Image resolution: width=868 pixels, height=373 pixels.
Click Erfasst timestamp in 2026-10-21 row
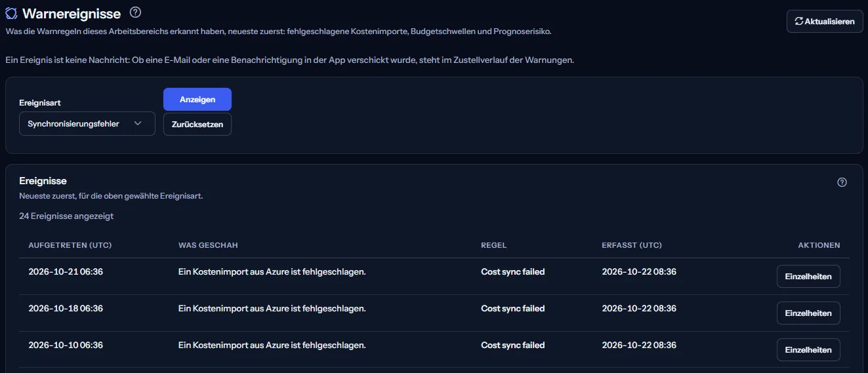pyautogui.click(x=639, y=271)
